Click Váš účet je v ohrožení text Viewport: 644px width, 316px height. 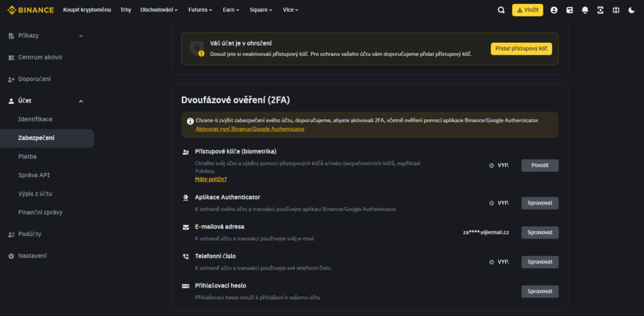point(241,43)
